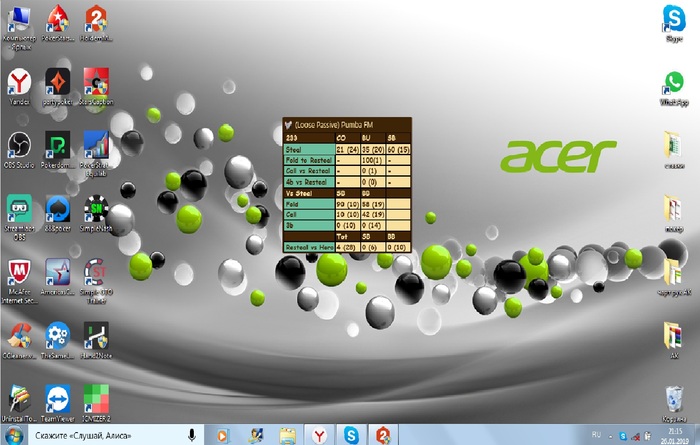The height and width of the screenshot is (445, 700).
Task: Click the 4b vs Resteal row label
Action: (309, 182)
